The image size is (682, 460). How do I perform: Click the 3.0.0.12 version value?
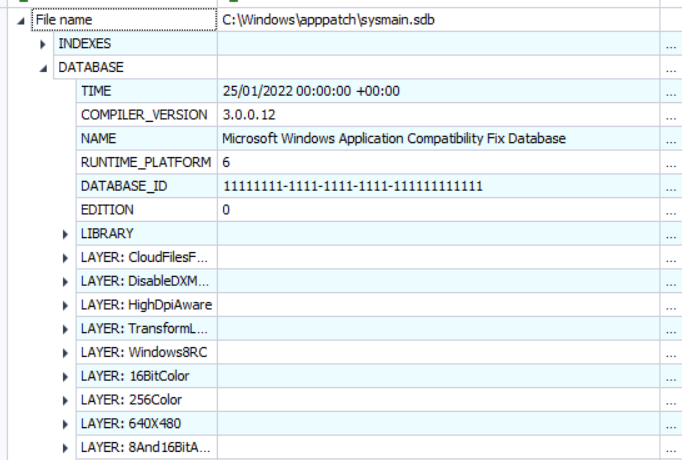point(249,115)
